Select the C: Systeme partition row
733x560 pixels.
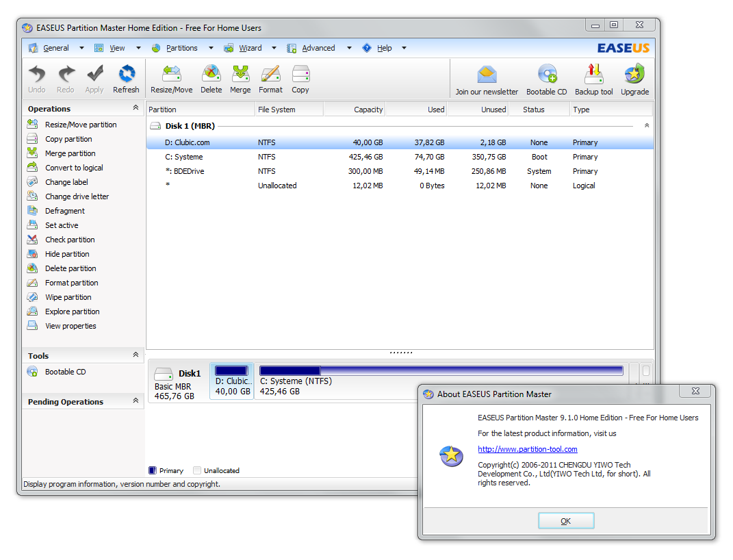tap(400, 157)
